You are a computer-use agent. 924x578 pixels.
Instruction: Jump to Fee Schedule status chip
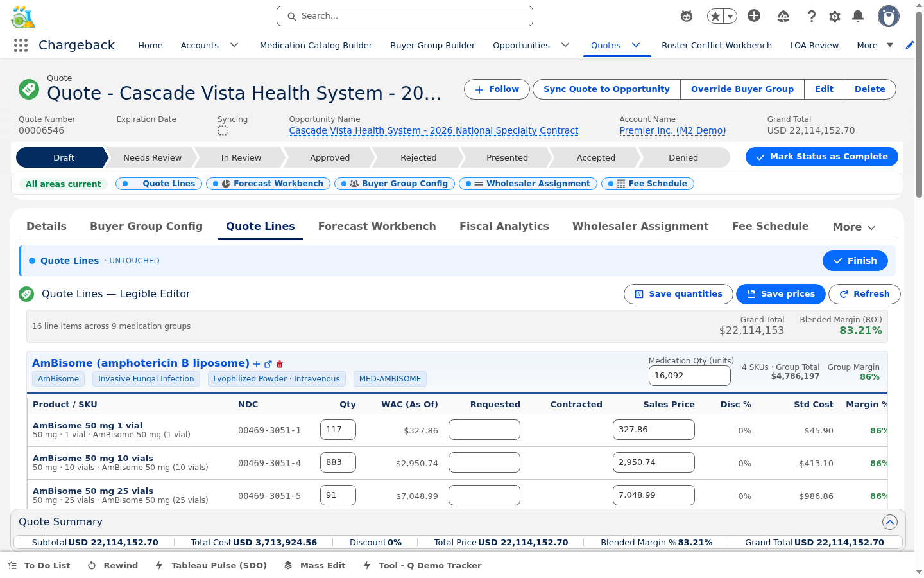647,184
